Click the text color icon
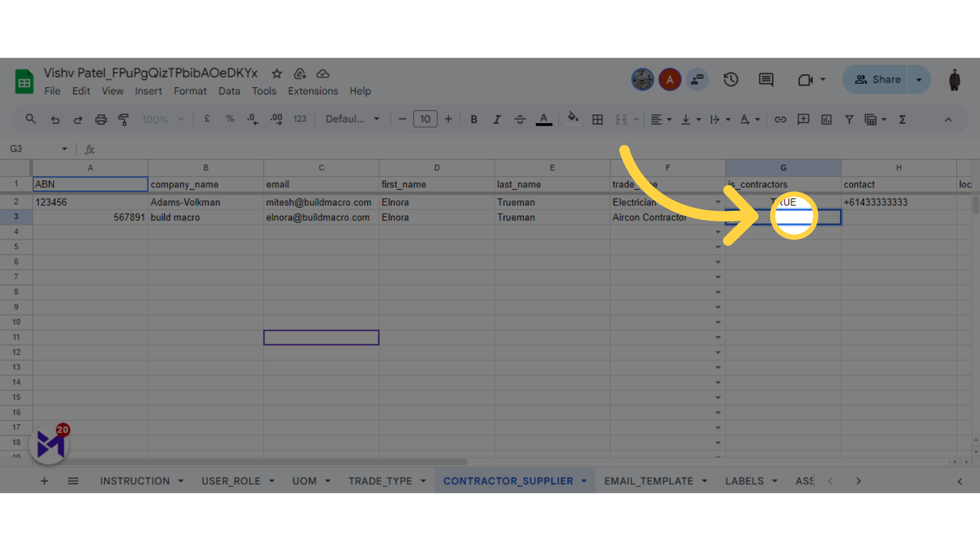This screenshot has width=980, height=551. pos(544,120)
